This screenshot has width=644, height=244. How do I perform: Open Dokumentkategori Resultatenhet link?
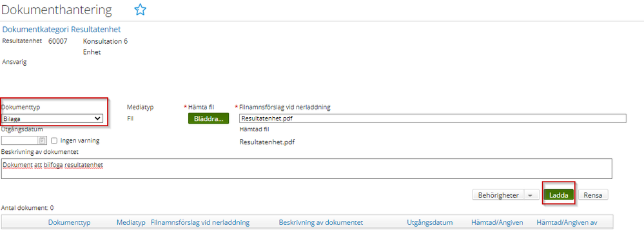pos(62,30)
